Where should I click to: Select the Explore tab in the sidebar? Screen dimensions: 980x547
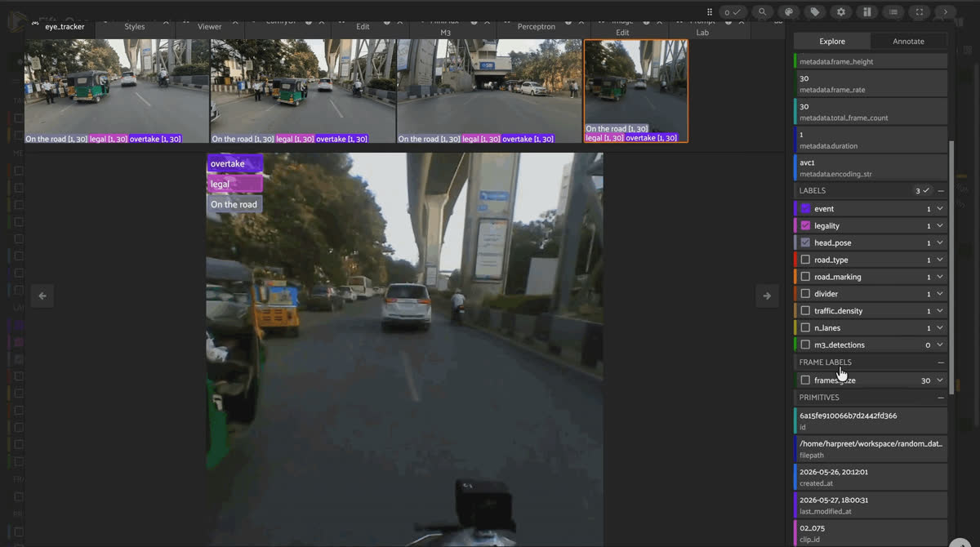coord(832,41)
